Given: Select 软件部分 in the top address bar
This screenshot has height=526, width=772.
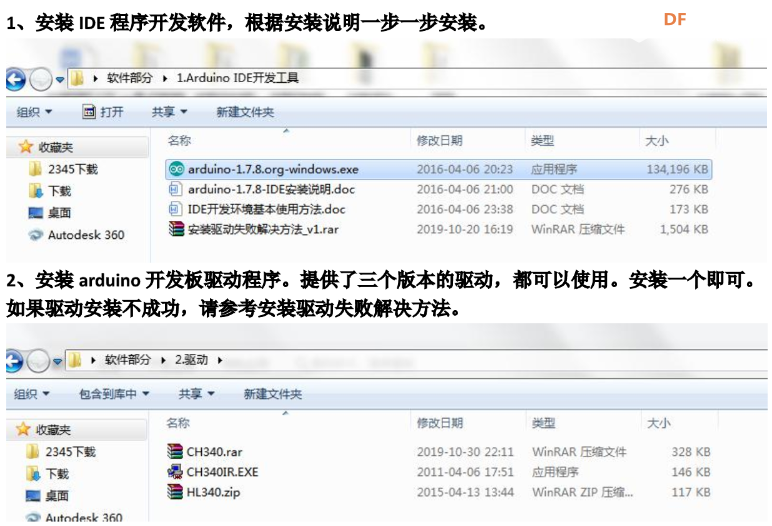Looking at the screenshot, I should click(x=129, y=78).
